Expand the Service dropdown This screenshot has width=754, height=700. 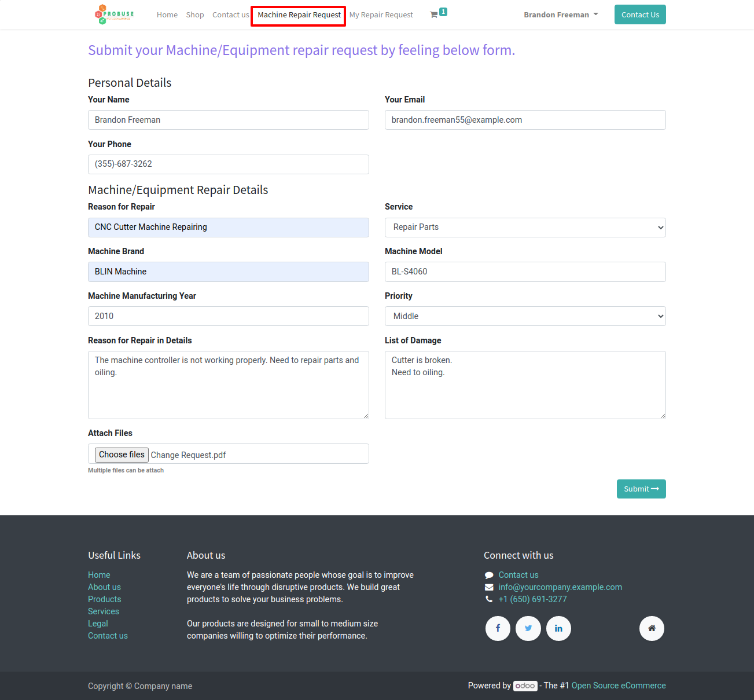tap(525, 228)
